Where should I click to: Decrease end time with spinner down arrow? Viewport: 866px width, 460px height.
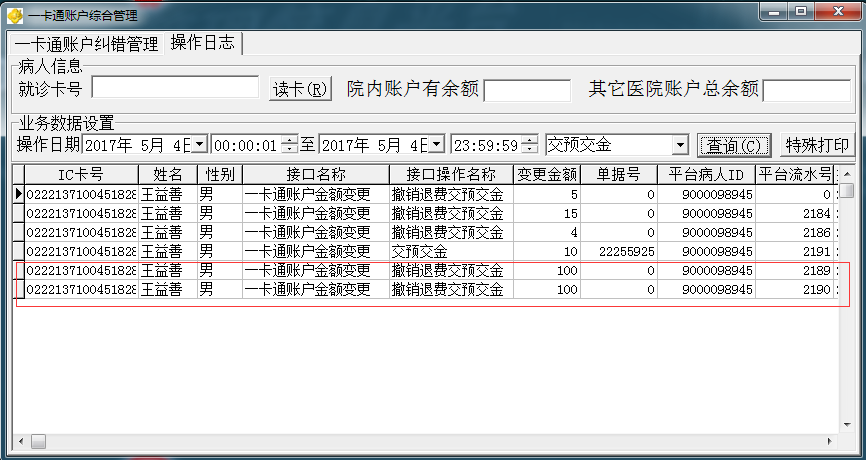tap(530, 150)
